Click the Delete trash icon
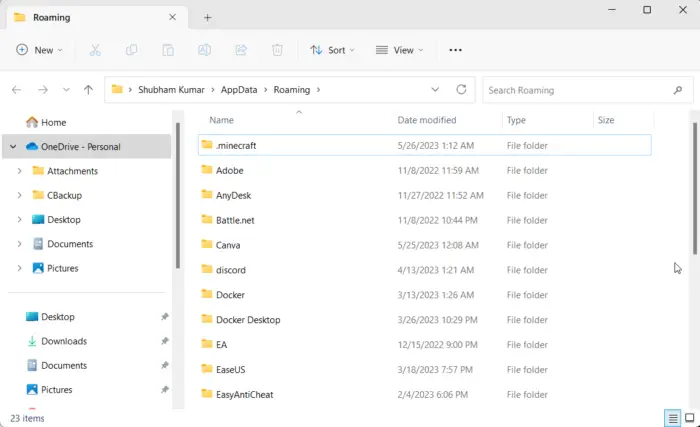Viewport: 700px width, 427px height. [277, 50]
